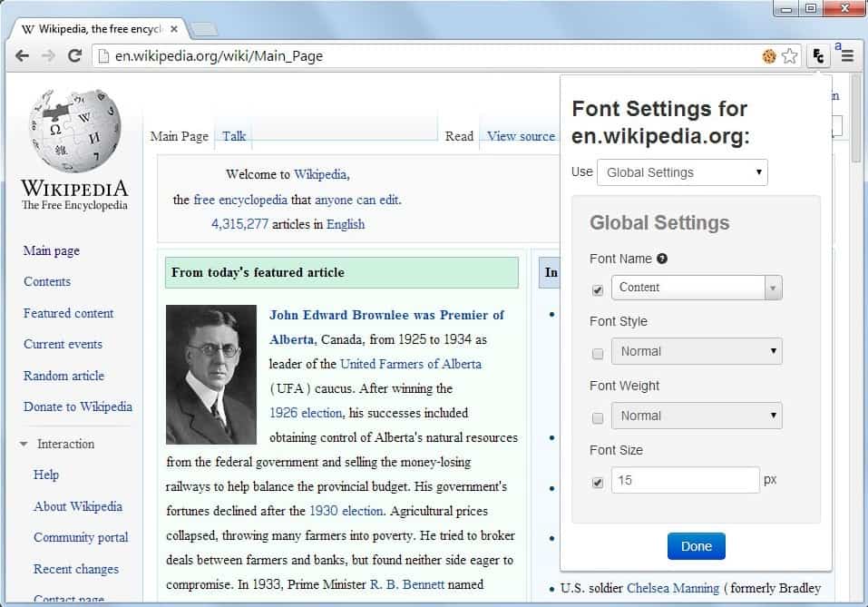The image size is (868, 607).
Task: Click the font changer extension icon
Action: [x=819, y=56]
